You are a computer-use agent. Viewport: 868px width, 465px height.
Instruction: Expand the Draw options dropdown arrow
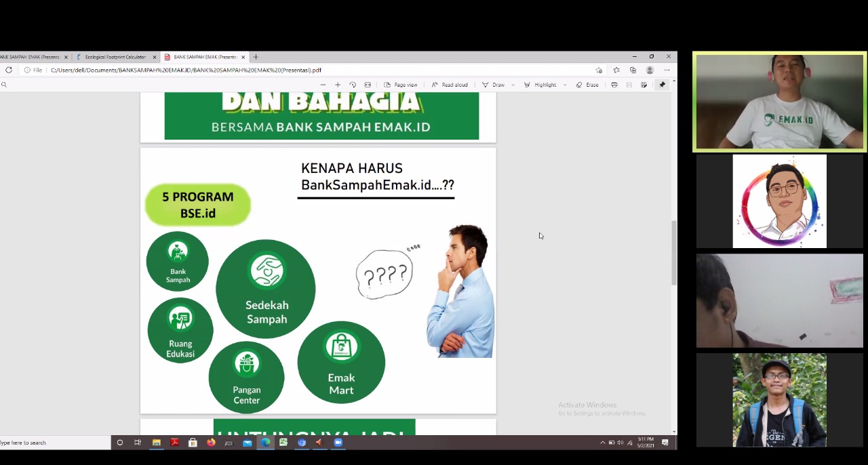(513, 85)
